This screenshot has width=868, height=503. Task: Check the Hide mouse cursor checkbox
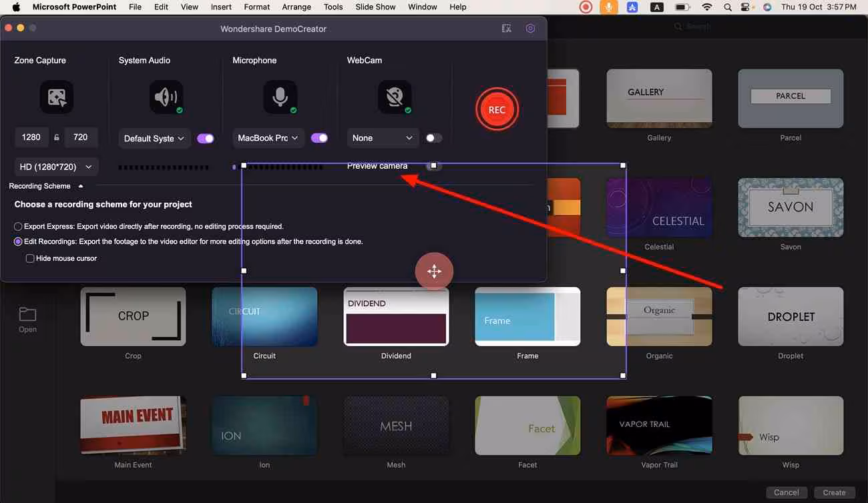(x=30, y=258)
